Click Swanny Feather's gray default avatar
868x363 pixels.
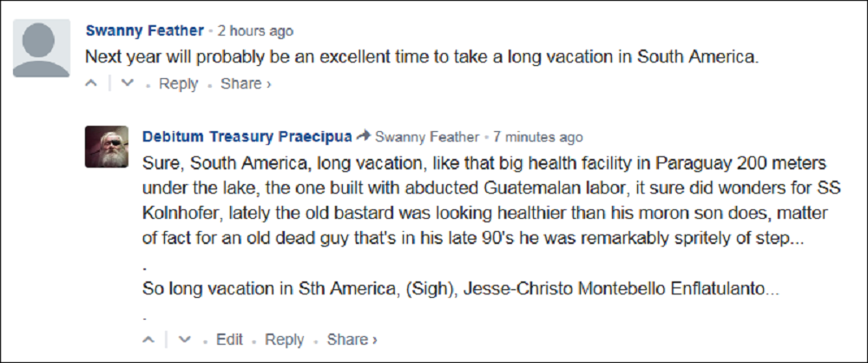click(x=42, y=49)
